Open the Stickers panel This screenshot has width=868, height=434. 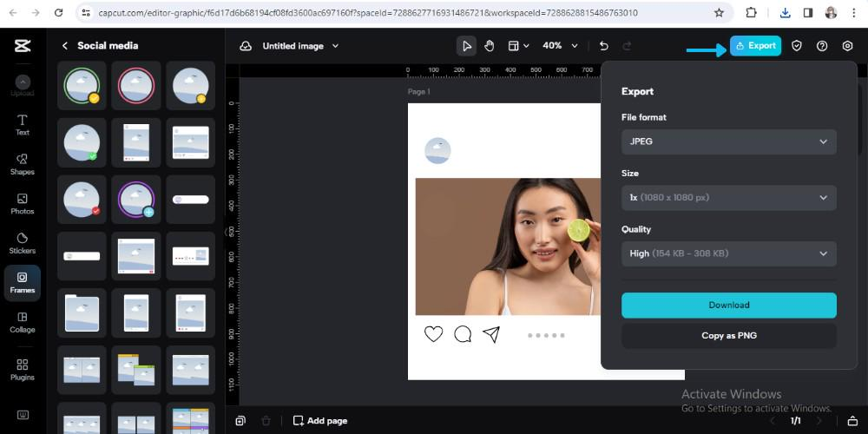click(x=23, y=243)
